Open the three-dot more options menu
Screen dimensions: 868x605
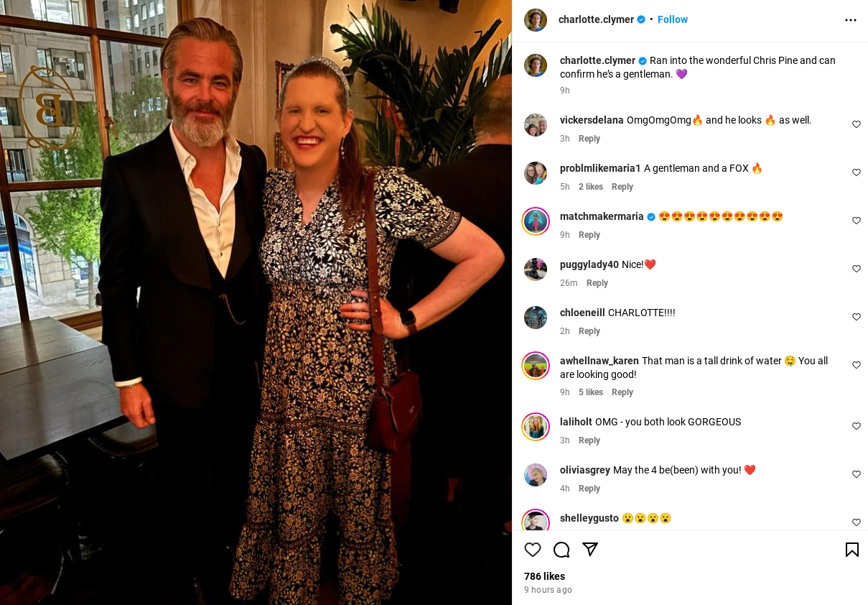851,20
